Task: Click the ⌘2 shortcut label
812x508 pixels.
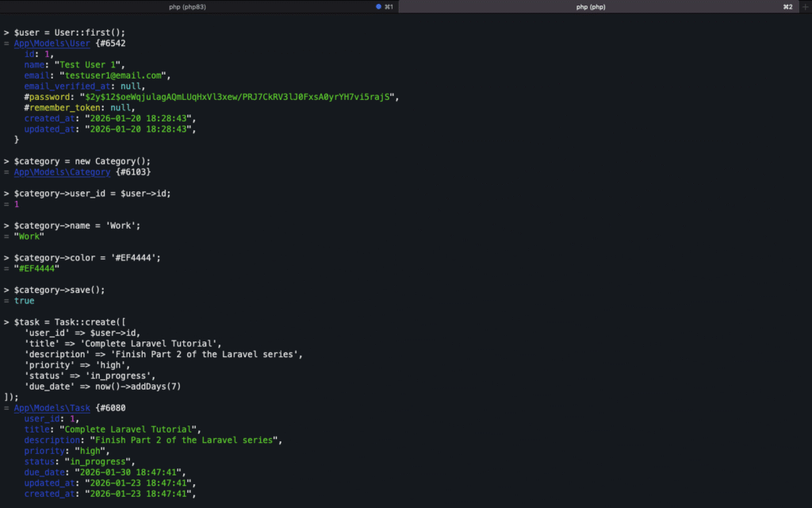Action: [787, 6]
